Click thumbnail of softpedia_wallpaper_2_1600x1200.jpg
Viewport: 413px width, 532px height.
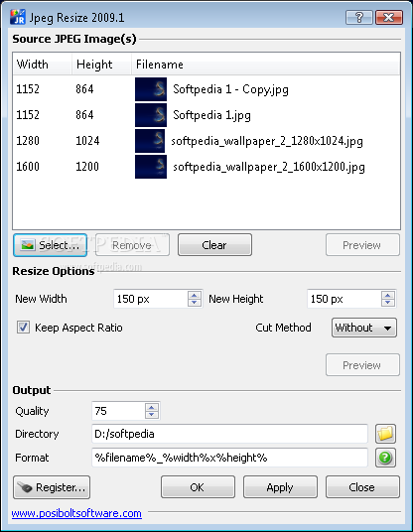click(x=151, y=167)
